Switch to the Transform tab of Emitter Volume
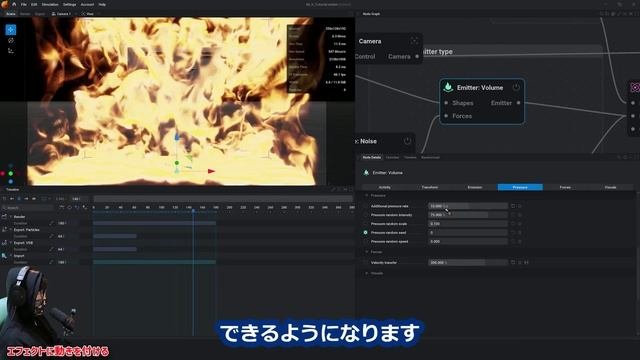Screen dimensions: 640x360 click(429, 187)
